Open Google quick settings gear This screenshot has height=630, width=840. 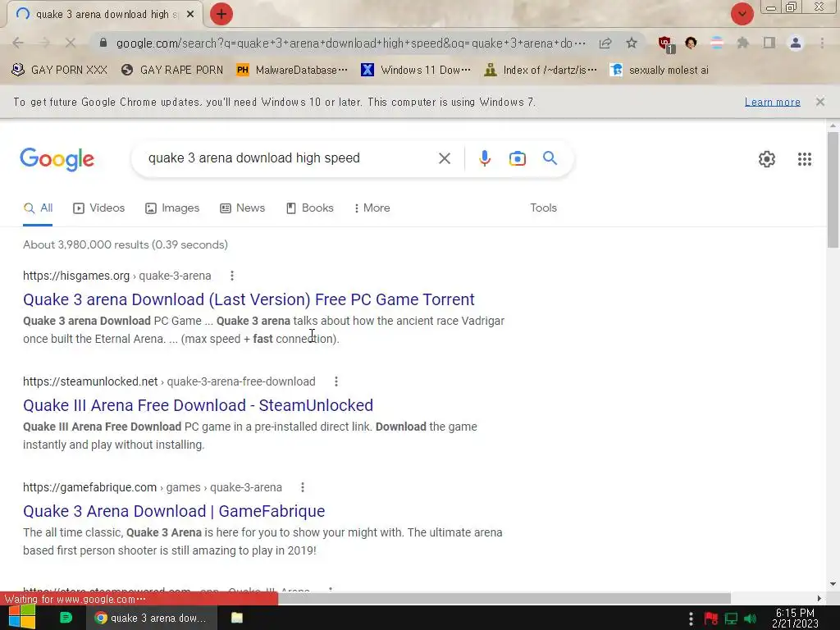point(767,159)
